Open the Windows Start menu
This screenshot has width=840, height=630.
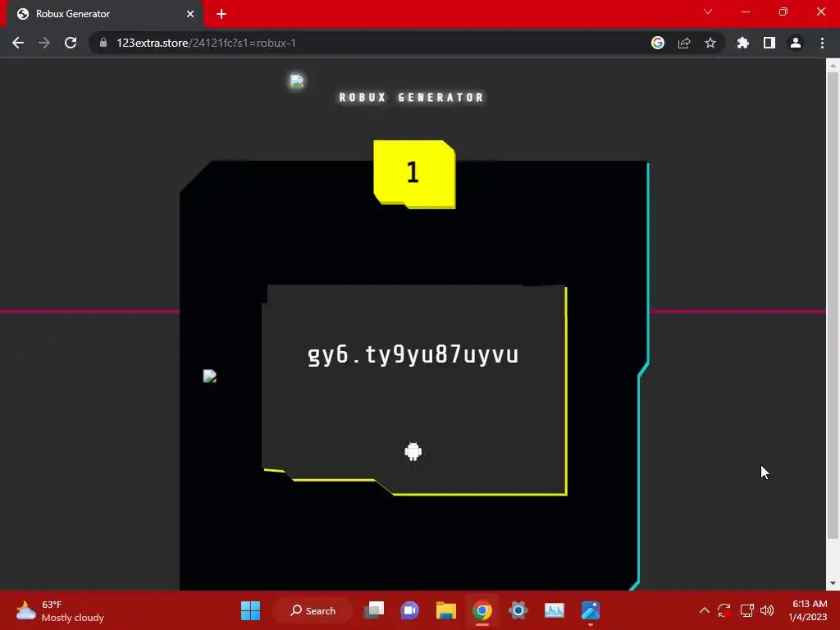click(250, 610)
